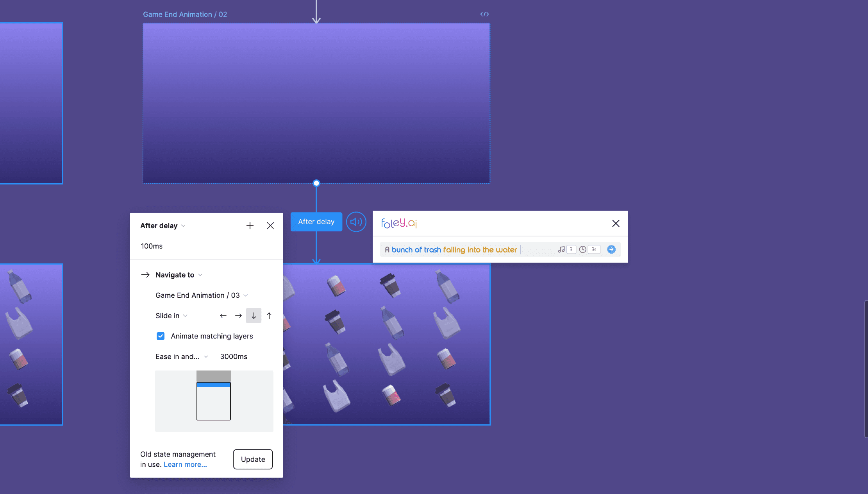This screenshot has height=494, width=868.
Task: Click the speaker sound icon beside After delay
Action: tap(356, 222)
